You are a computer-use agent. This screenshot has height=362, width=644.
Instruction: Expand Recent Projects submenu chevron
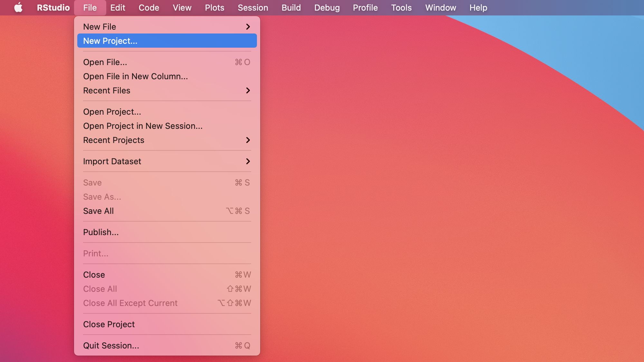click(x=248, y=140)
